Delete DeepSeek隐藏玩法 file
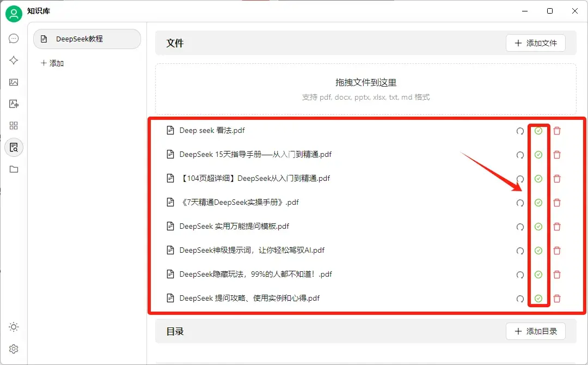Screen dimensions: 588x365 click(x=558, y=275)
